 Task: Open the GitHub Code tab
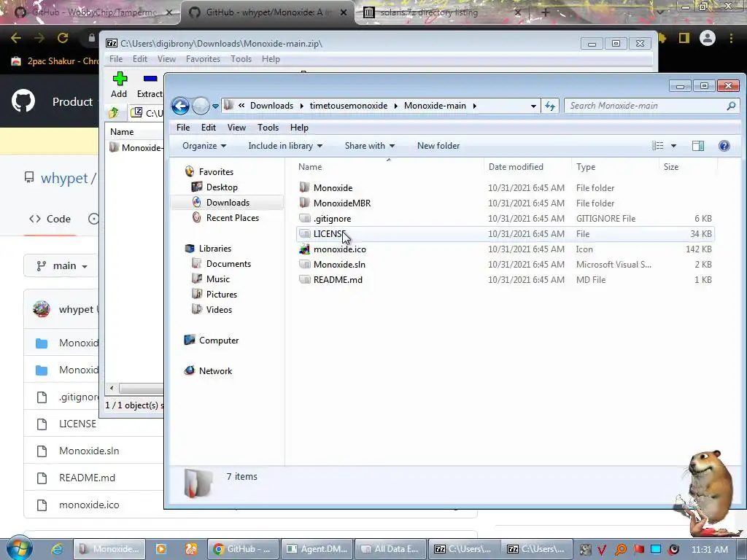point(50,219)
